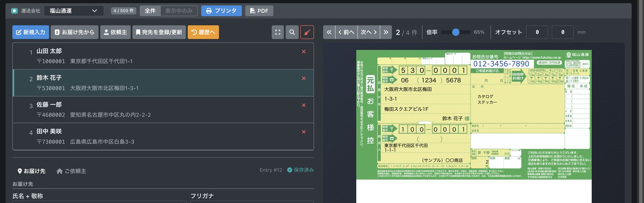Image resolution: width=644 pixels, height=203 pixels.
Task: Click the magnifier search icon
Action: (292, 32)
